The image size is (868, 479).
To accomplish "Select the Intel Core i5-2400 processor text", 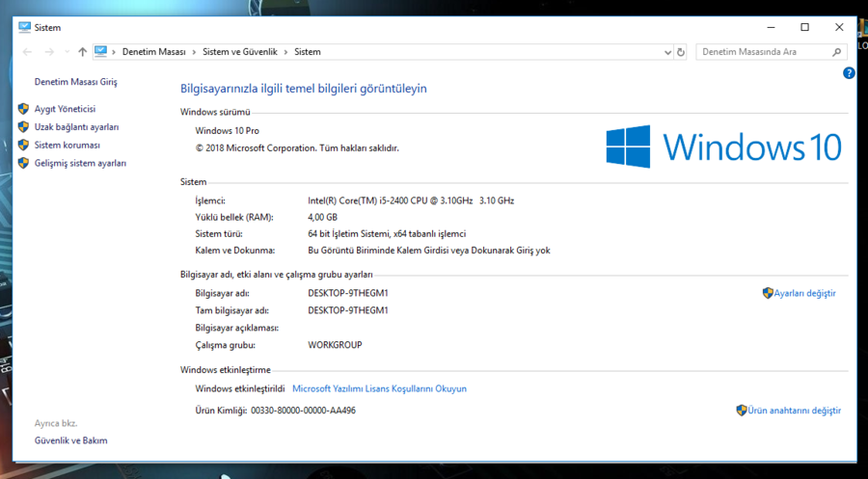I will 411,200.
